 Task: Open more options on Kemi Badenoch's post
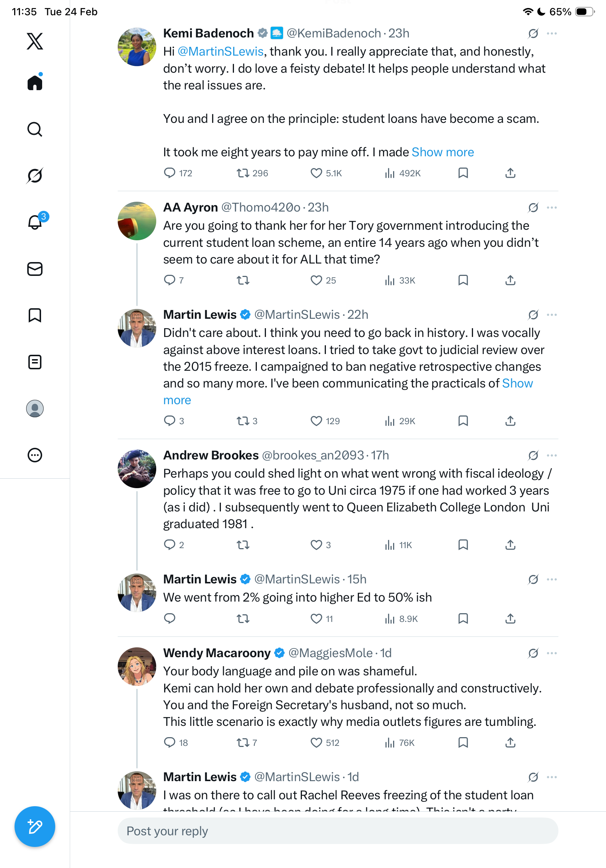[x=552, y=34]
